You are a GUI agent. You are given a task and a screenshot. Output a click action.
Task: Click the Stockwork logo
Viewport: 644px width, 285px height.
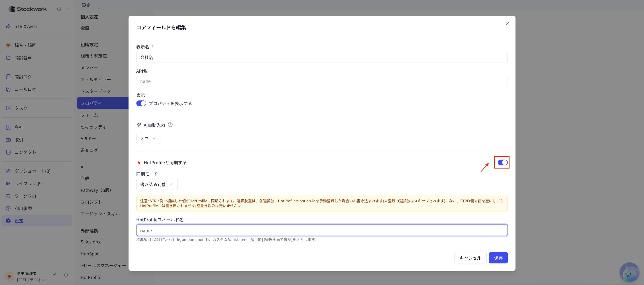pos(27,9)
